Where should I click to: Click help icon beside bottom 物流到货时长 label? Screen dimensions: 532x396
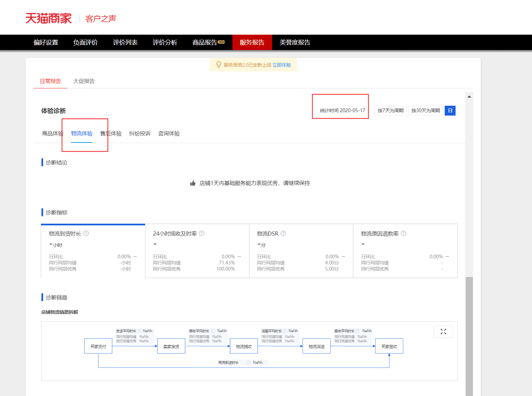(248, 363)
